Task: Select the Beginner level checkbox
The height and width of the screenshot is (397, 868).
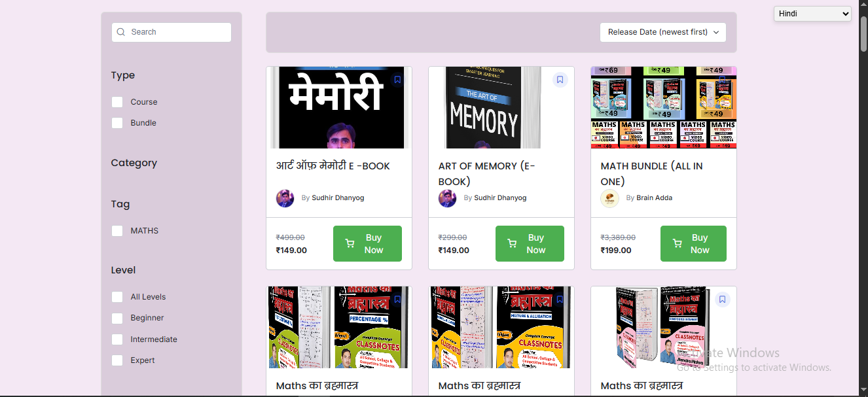Action: [117, 318]
